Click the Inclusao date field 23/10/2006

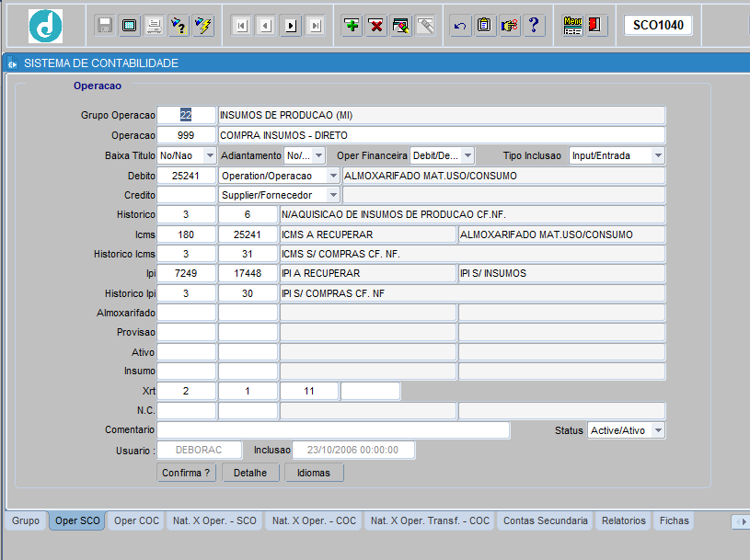pos(353,450)
